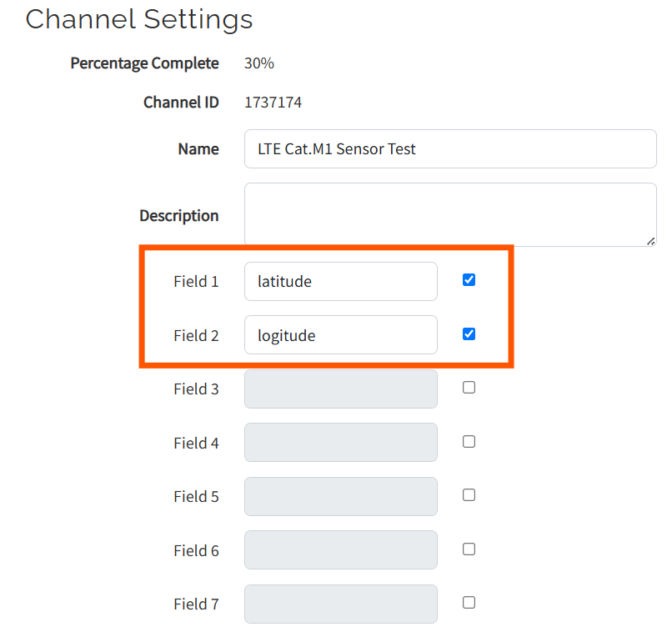Click the disabled Field 5 text box

pyautogui.click(x=341, y=496)
